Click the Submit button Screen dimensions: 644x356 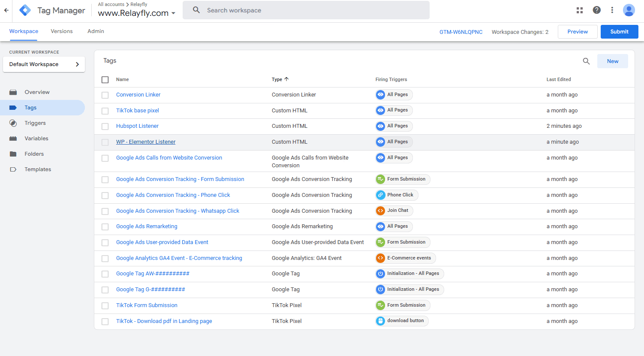click(x=619, y=32)
